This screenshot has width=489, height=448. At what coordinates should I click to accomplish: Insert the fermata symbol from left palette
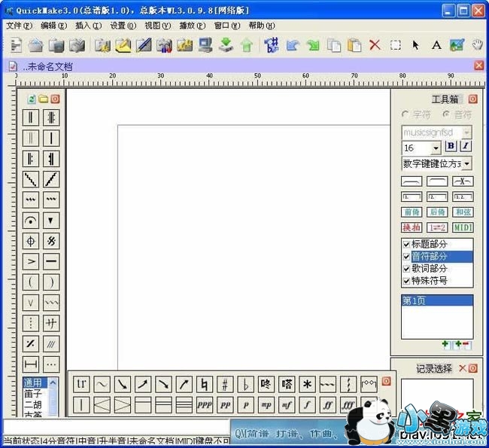click(31, 221)
